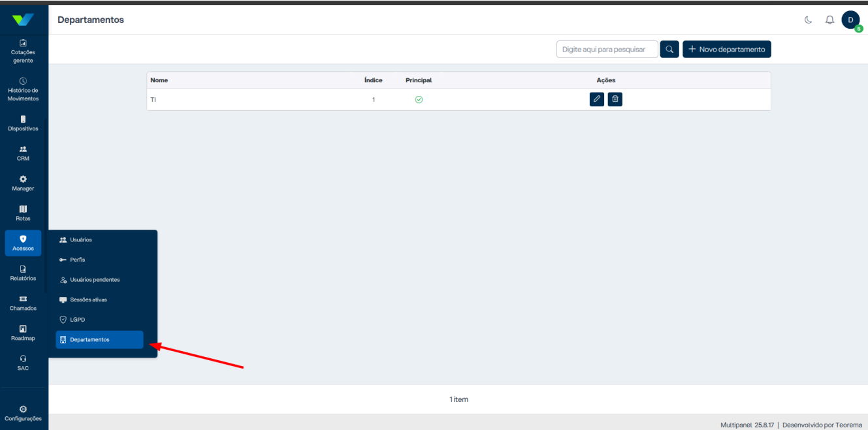
Task: Click the TI department name cell
Action: 153,100
